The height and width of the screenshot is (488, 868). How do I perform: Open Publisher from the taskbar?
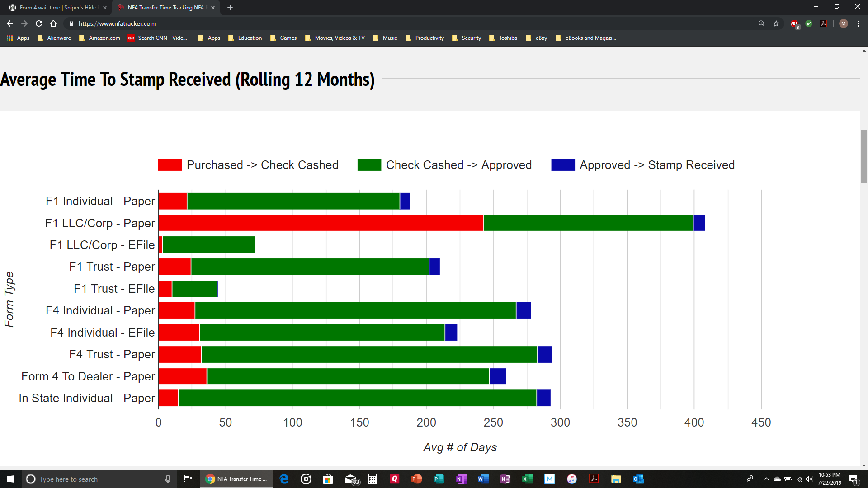tap(439, 479)
